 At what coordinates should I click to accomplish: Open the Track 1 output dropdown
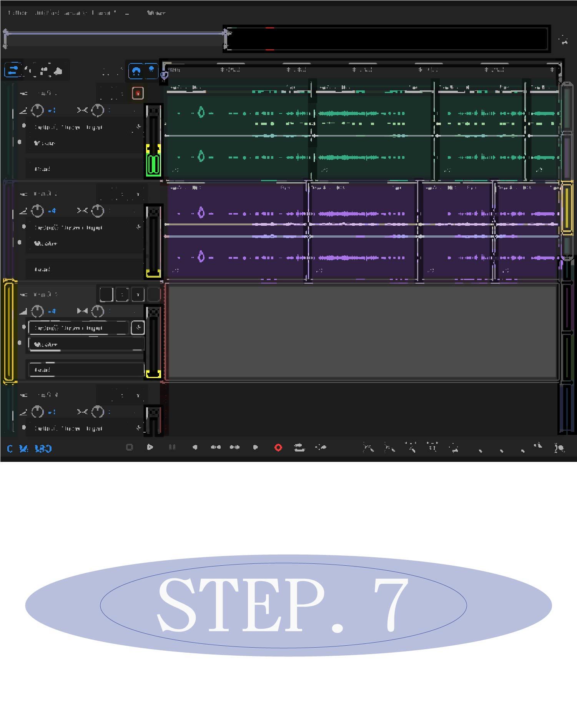coord(86,143)
